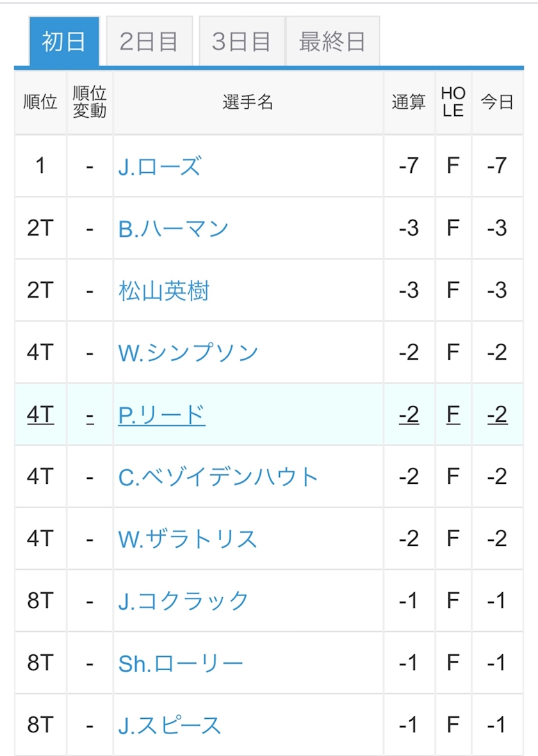
Task: Open highlighted P.リード player link
Action: 161,415
